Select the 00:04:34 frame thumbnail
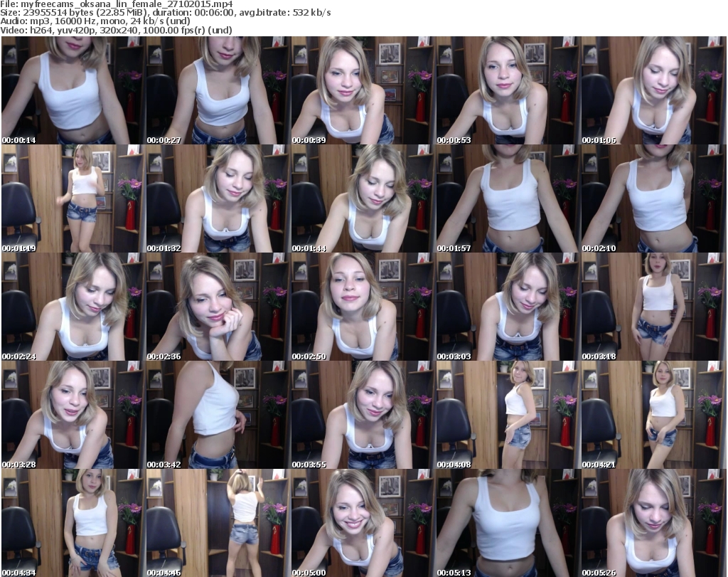This screenshot has height=577, width=728. pos(73,523)
